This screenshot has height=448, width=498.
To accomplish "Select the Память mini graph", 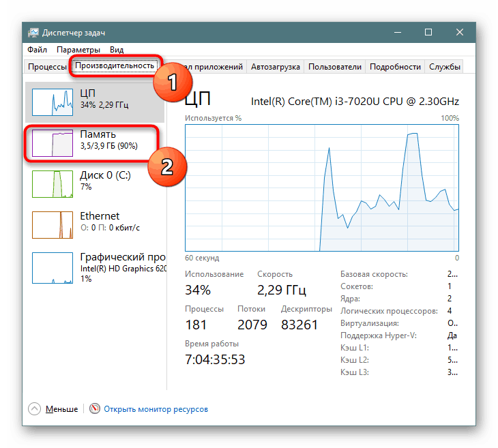I will pyautogui.click(x=53, y=143).
